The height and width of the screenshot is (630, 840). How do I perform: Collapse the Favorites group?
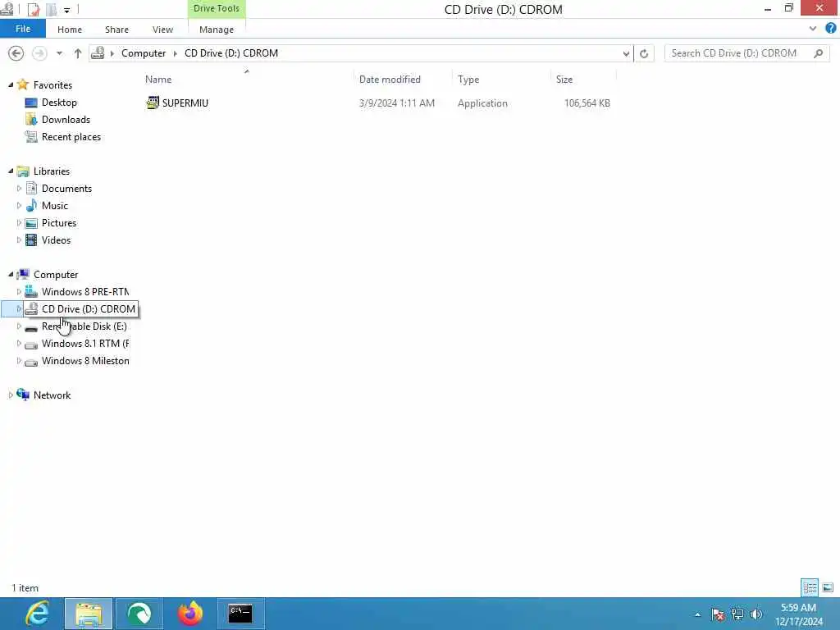(11, 84)
